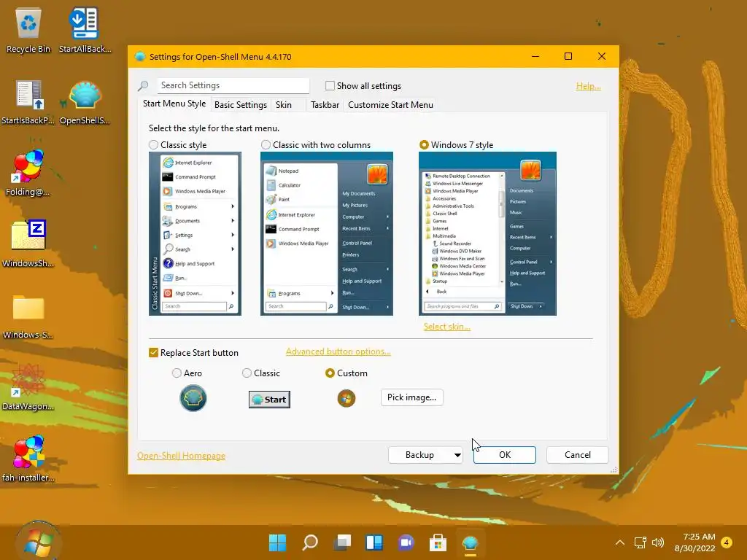This screenshot has width=747, height=560.
Task: Click the custom Windows orb button image
Action: 347,398
